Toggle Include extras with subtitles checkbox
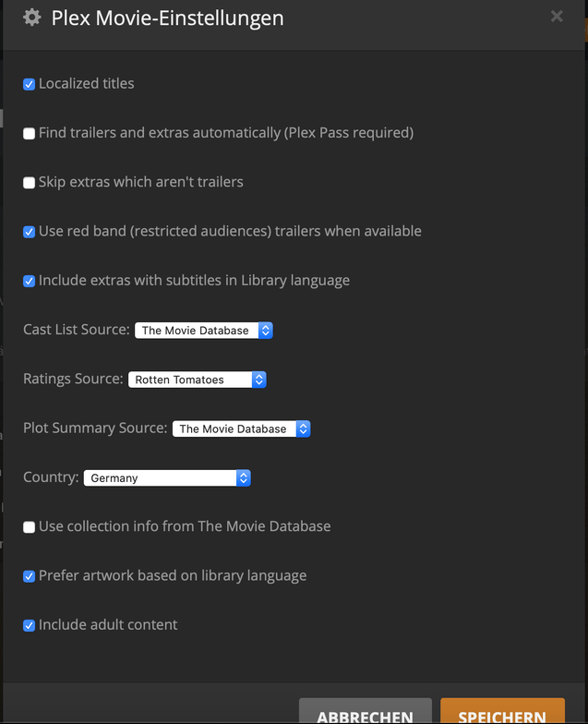The height and width of the screenshot is (724, 588). point(30,281)
